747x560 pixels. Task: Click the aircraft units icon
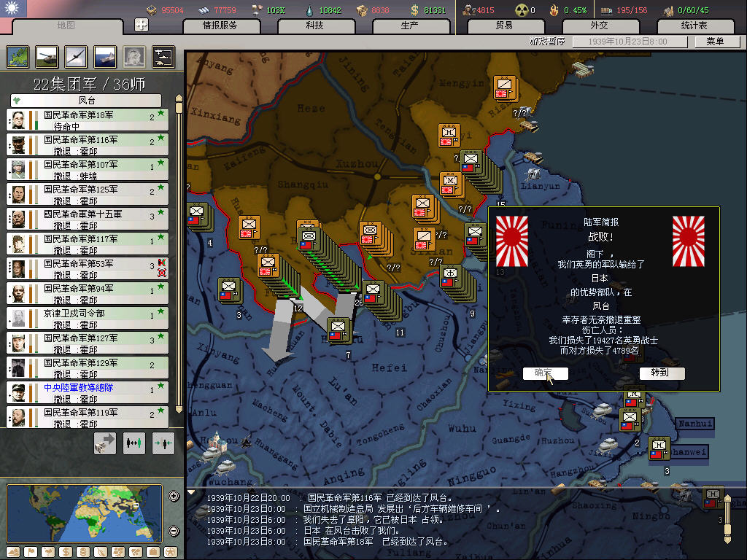coord(76,56)
